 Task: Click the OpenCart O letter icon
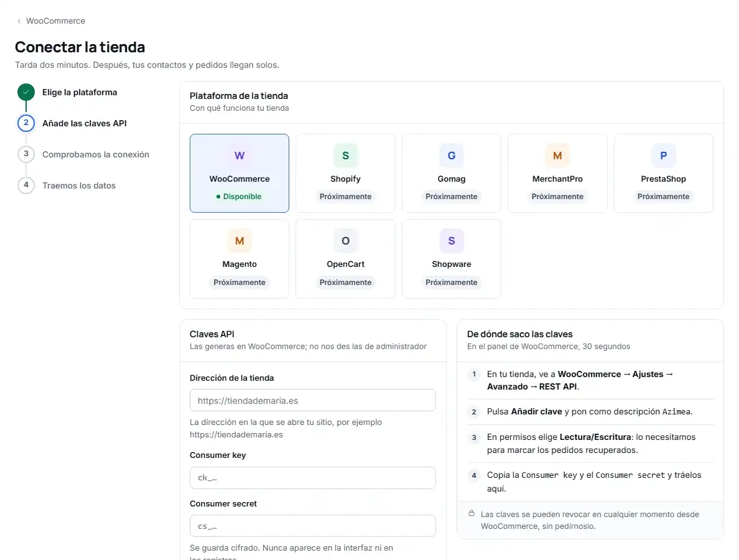click(x=345, y=241)
